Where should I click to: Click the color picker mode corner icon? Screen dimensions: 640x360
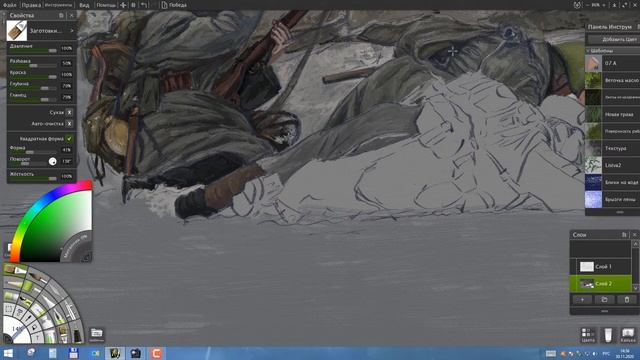[x=87, y=257]
